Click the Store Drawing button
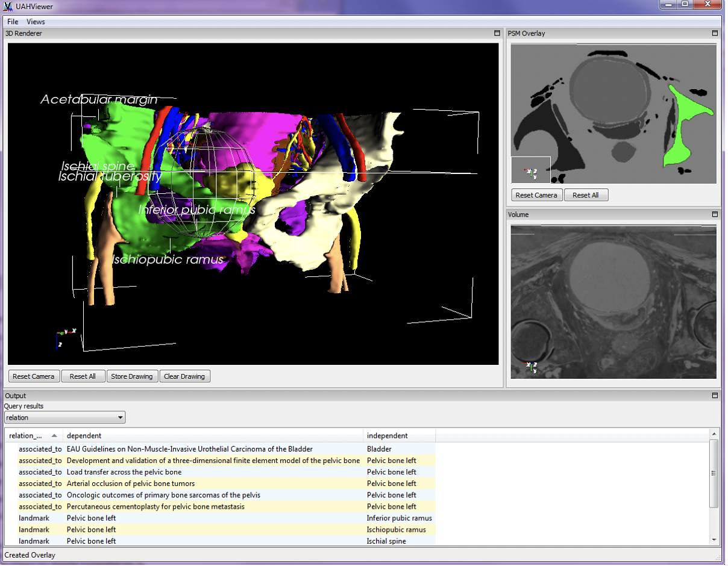Viewport: 728px width, 566px height. (132, 376)
